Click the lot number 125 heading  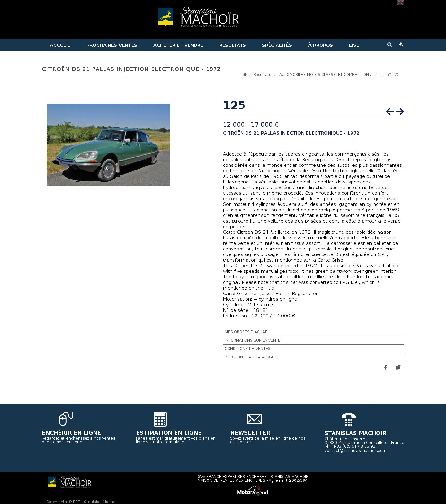pyautogui.click(x=234, y=105)
